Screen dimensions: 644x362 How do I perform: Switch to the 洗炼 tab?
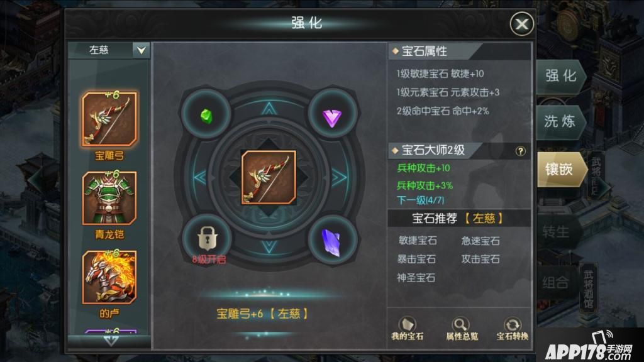point(560,121)
